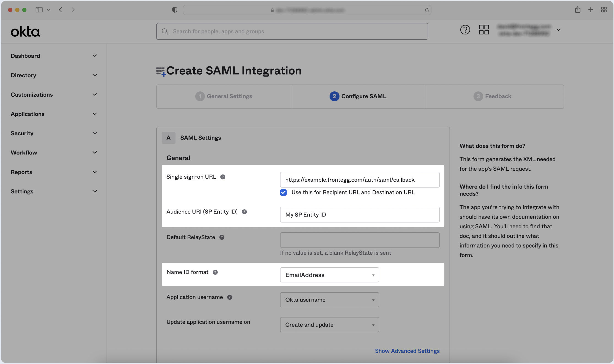Viewport: 614px width, 364px height.
Task: Open Update application username on dropdown
Action: [329, 325]
